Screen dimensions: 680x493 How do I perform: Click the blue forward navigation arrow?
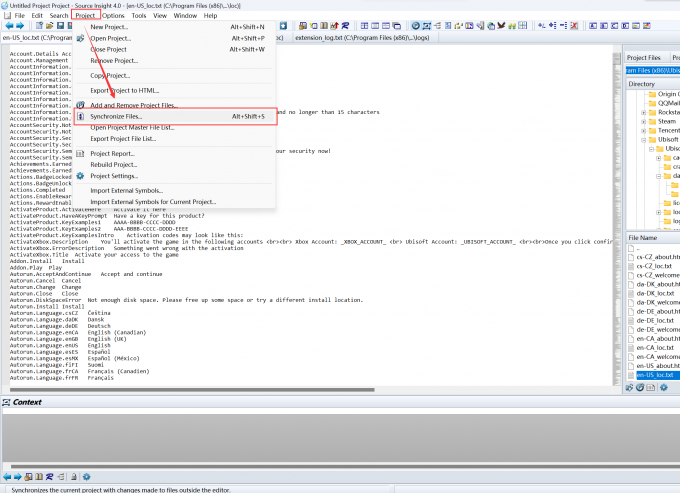[x=21, y=26]
